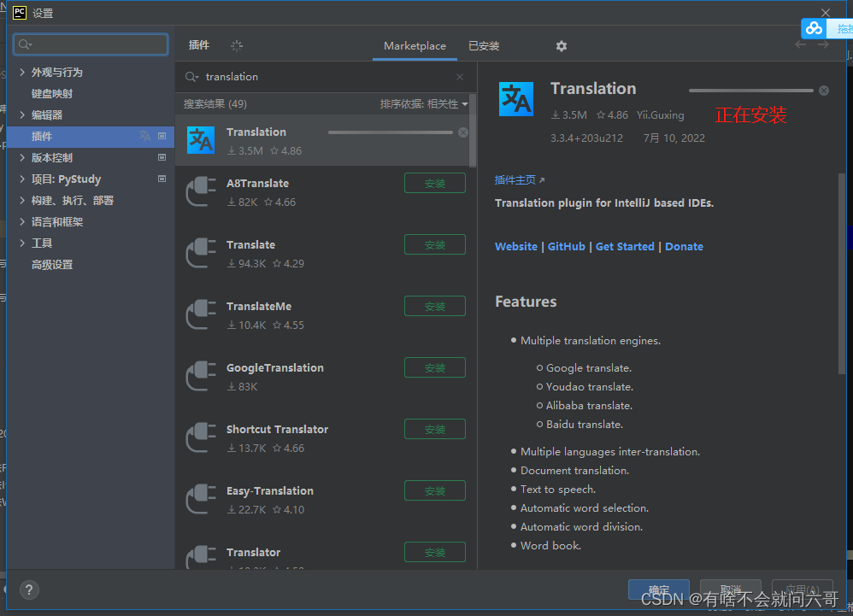Image resolution: width=853 pixels, height=616 pixels.
Task: Focus the settings search field
Action: [91, 44]
